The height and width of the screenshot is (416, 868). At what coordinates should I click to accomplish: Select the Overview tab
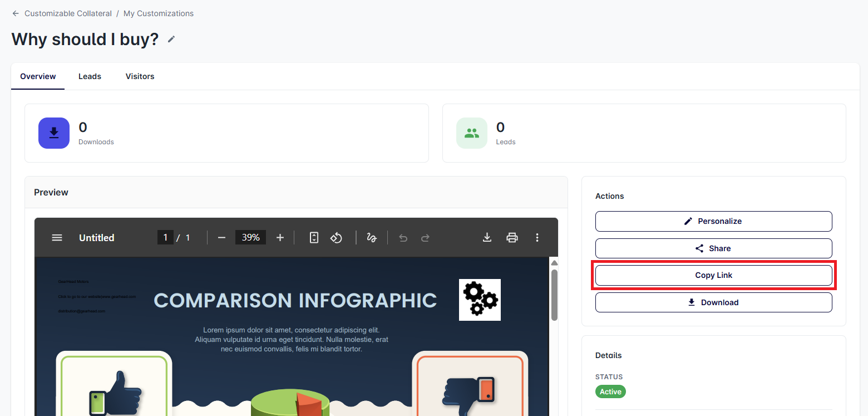pos(38,76)
